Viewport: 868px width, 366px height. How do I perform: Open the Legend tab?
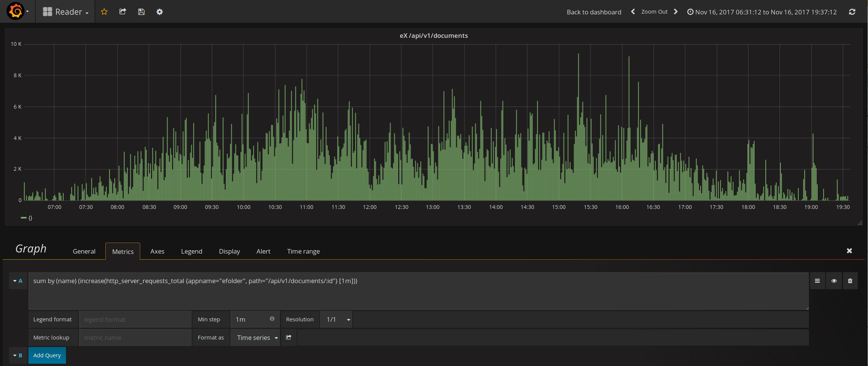click(192, 251)
